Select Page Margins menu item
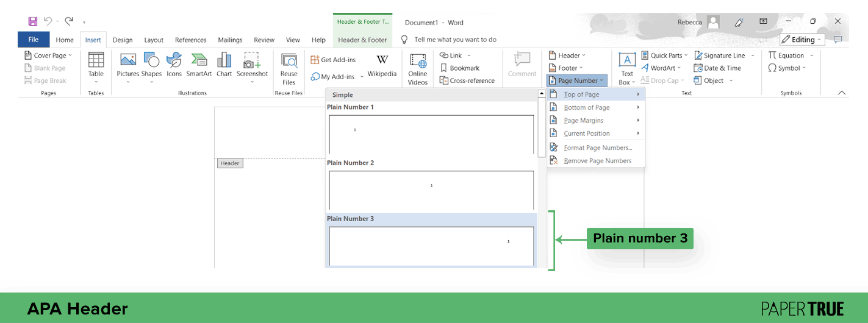The height and width of the screenshot is (323, 868). tap(595, 121)
